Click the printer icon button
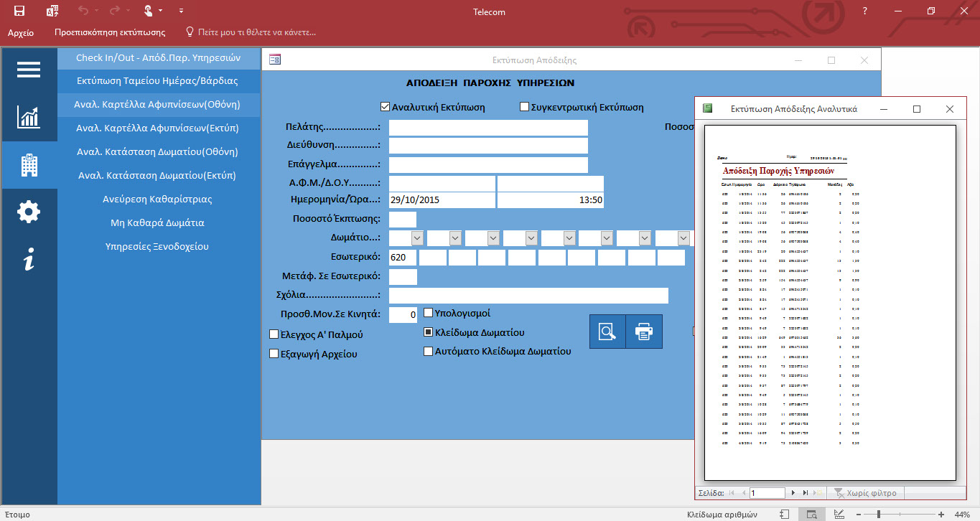This screenshot has width=980, height=521. point(644,332)
